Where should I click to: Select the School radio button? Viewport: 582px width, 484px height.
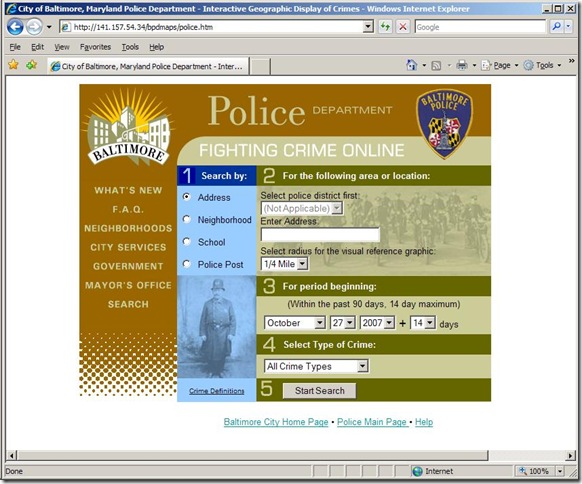187,242
